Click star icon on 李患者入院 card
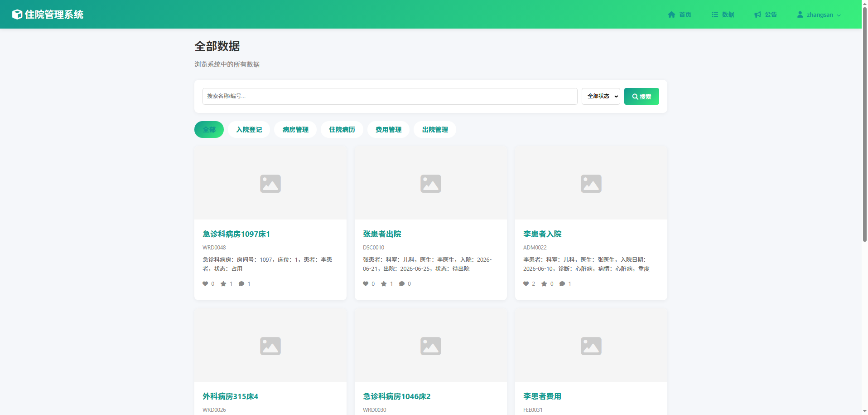 pyautogui.click(x=544, y=284)
